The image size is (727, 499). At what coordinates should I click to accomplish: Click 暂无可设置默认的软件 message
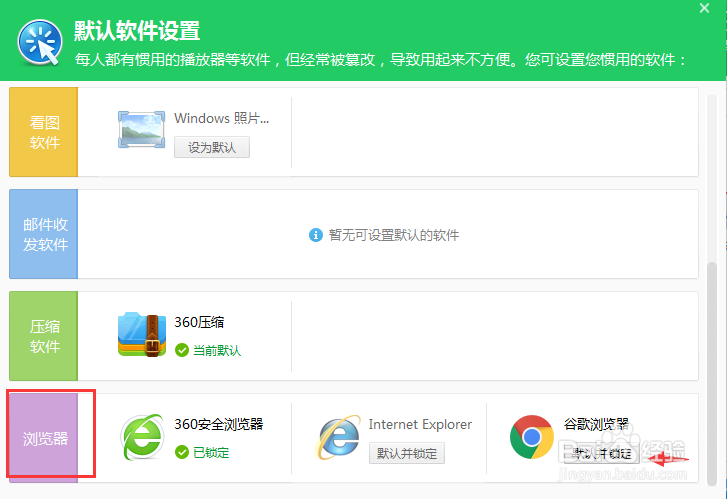(394, 235)
